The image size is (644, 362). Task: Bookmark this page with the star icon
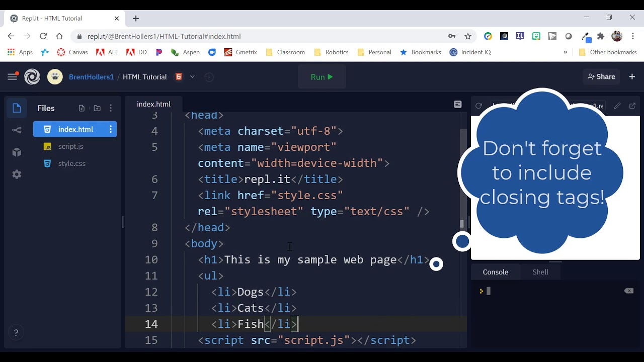point(468,36)
